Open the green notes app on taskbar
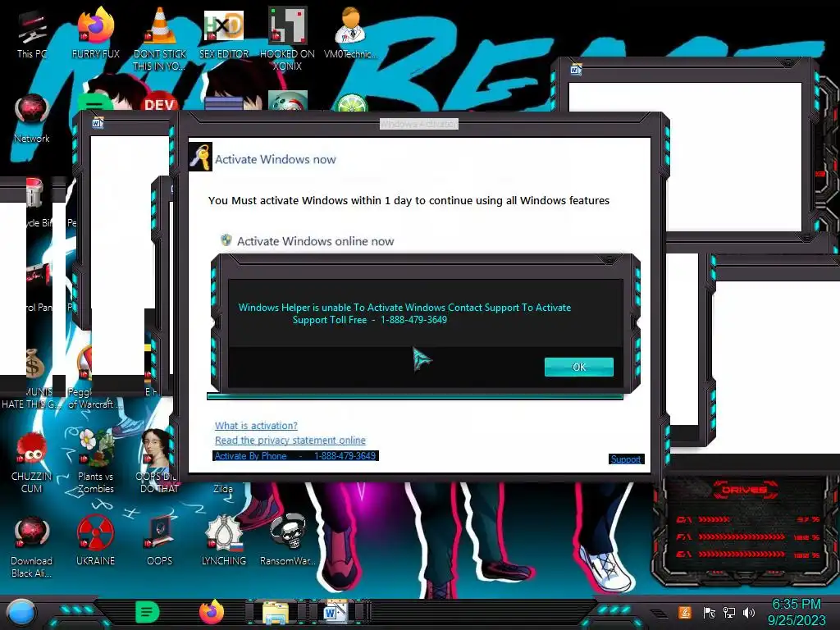This screenshot has width=840, height=630. (148, 612)
